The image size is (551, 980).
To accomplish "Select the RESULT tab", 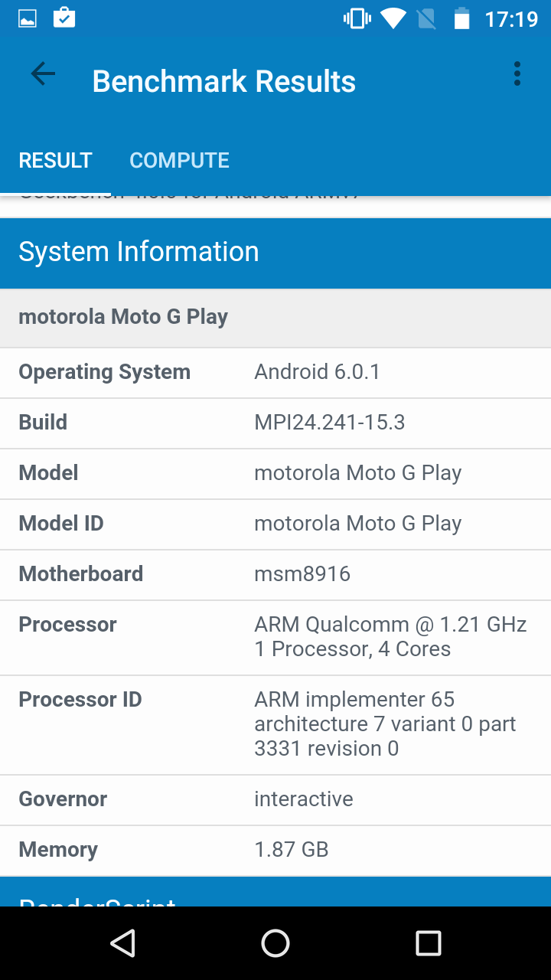I will (x=55, y=160).
